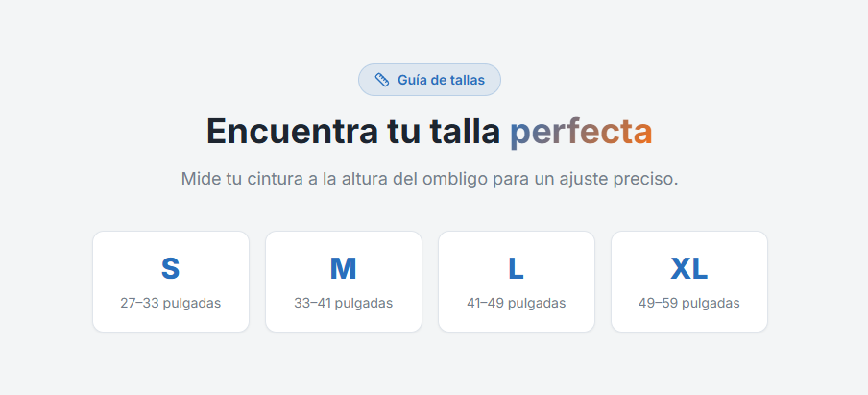The height and width of the screenshot is (395, 868).
Task: Click the large blue M letter
Action: click(x=343, y=268)
